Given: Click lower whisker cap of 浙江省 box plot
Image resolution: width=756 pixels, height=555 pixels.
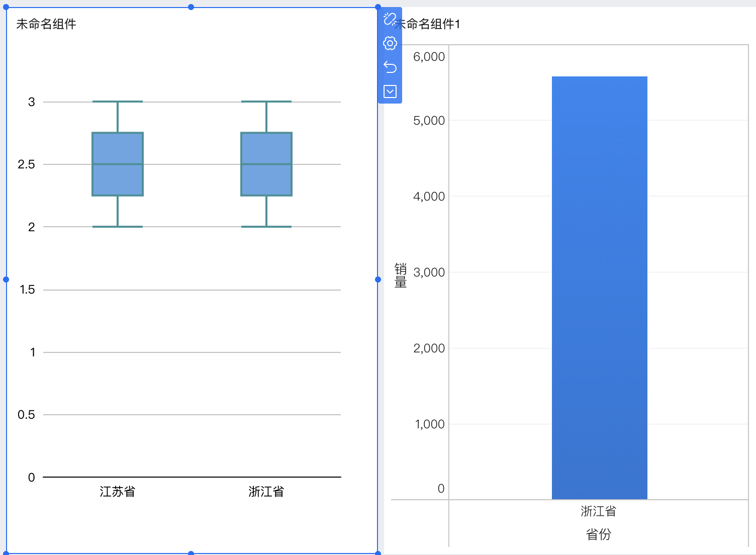Looking at the screenshot, I should click(266, 227).
